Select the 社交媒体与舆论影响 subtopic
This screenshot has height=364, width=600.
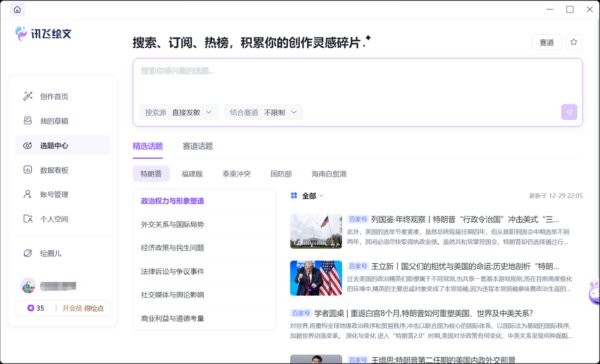172,295
